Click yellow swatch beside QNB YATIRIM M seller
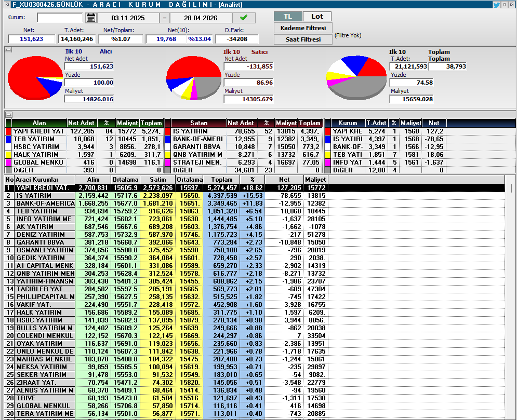 (x=168, y=155)
